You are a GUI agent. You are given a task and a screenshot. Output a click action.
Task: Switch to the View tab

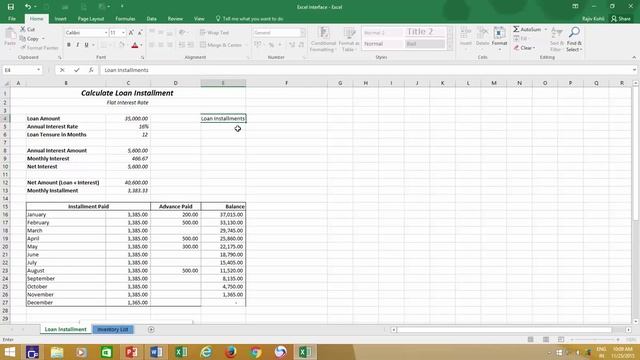click(199, 19)
